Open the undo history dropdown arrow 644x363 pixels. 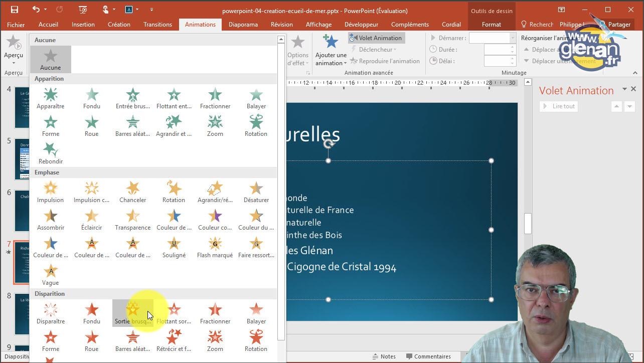(x=45, y=10)
